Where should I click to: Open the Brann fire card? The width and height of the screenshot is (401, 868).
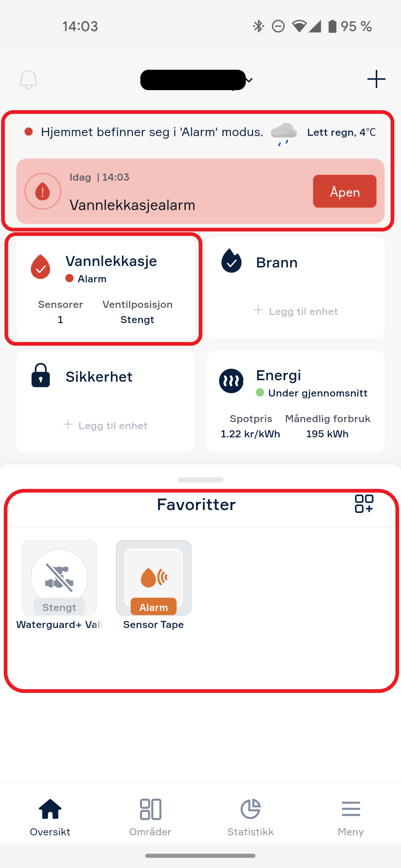click(296, 287)
